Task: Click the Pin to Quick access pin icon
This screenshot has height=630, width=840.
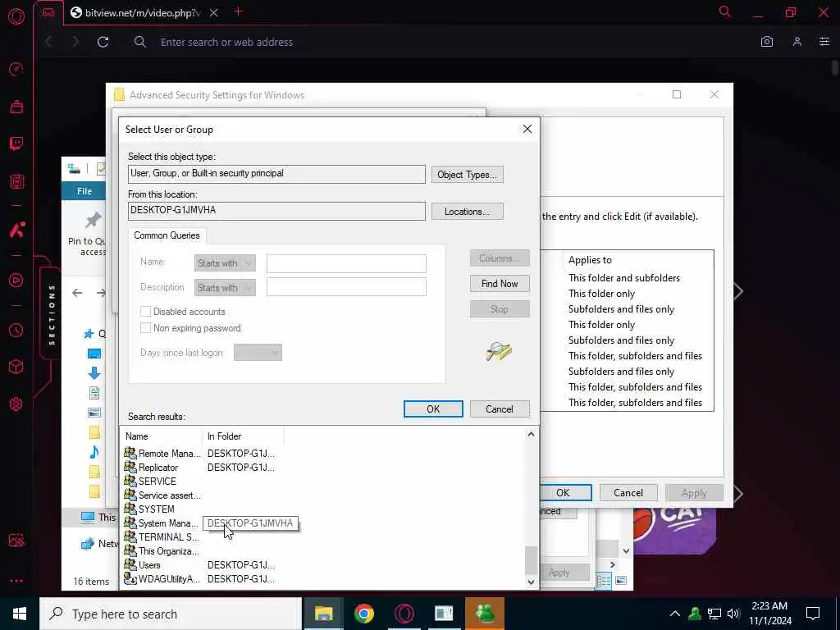Action: coord(93,220)
